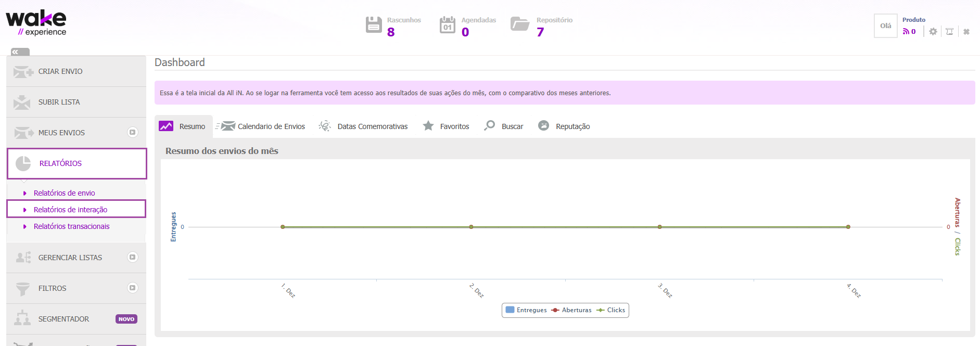
Task: Click the Gerenciar Listas people icon
Action: click(x=23, y=258)
